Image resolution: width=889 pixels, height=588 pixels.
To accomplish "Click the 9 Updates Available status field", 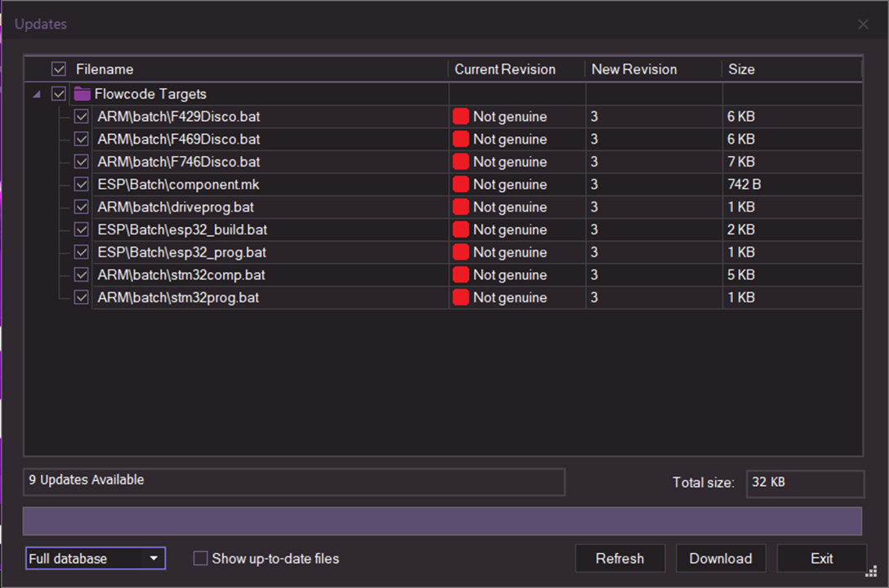I will [x=293, y=482].
